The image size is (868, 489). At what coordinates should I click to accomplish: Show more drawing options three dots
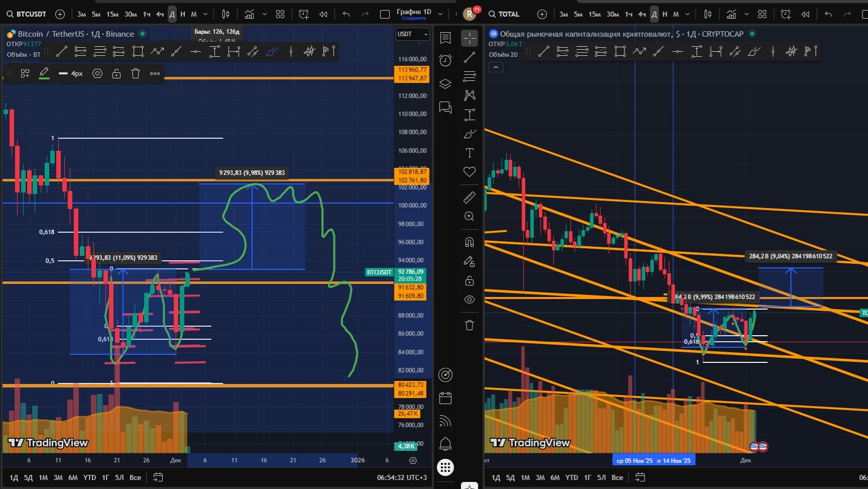(x=155, y=73)
